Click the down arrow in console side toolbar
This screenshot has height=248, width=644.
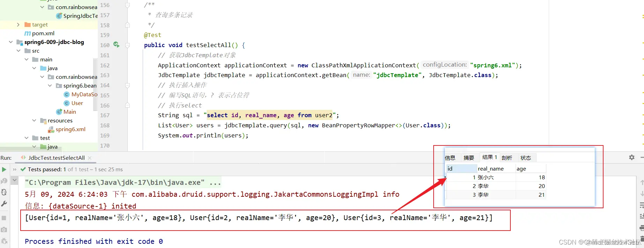[x=642, y=194]
